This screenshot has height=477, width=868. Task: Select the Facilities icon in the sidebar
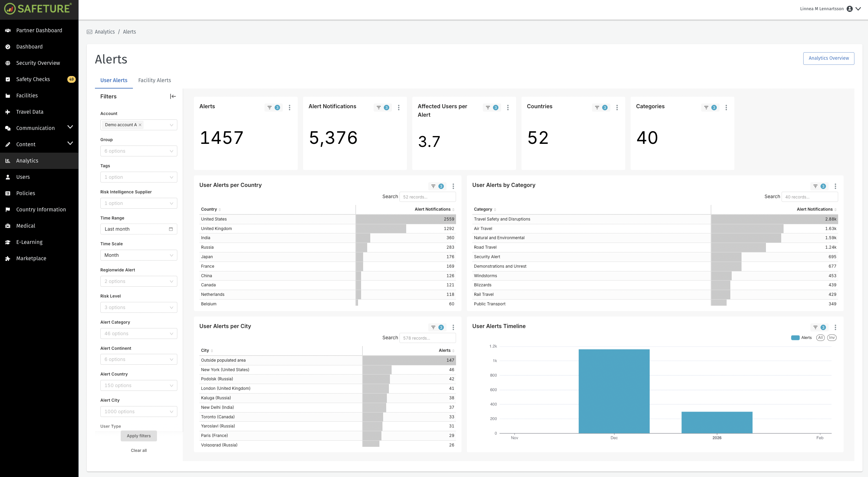coord(8,95)
